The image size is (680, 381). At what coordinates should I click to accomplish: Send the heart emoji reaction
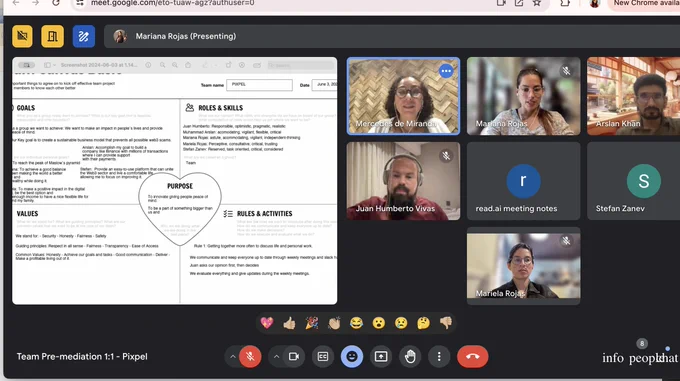point(267,323)
